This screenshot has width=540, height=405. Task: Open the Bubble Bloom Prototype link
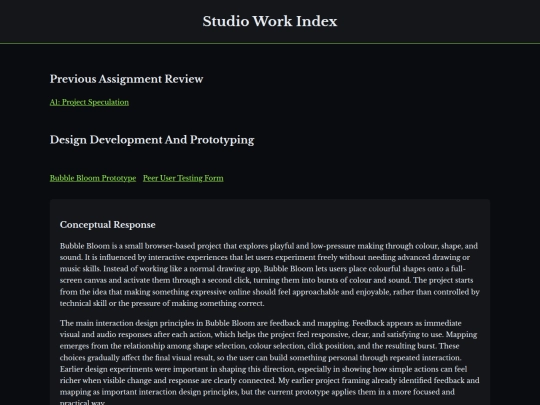[93, 178]
